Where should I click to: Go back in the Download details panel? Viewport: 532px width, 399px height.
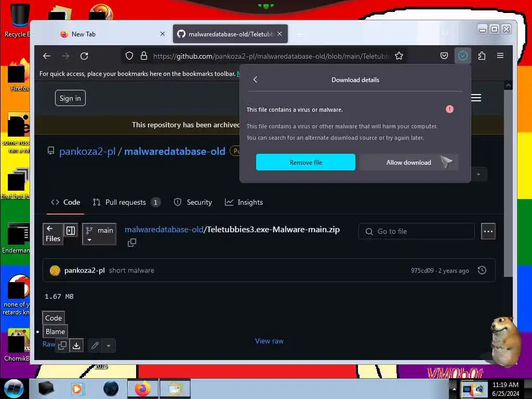coord(256,79)
